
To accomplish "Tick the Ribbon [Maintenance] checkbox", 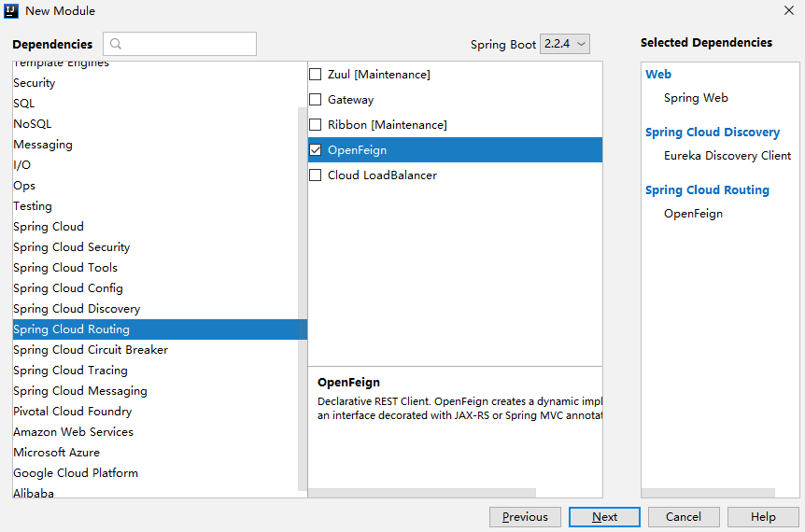I will click(316, 125).
